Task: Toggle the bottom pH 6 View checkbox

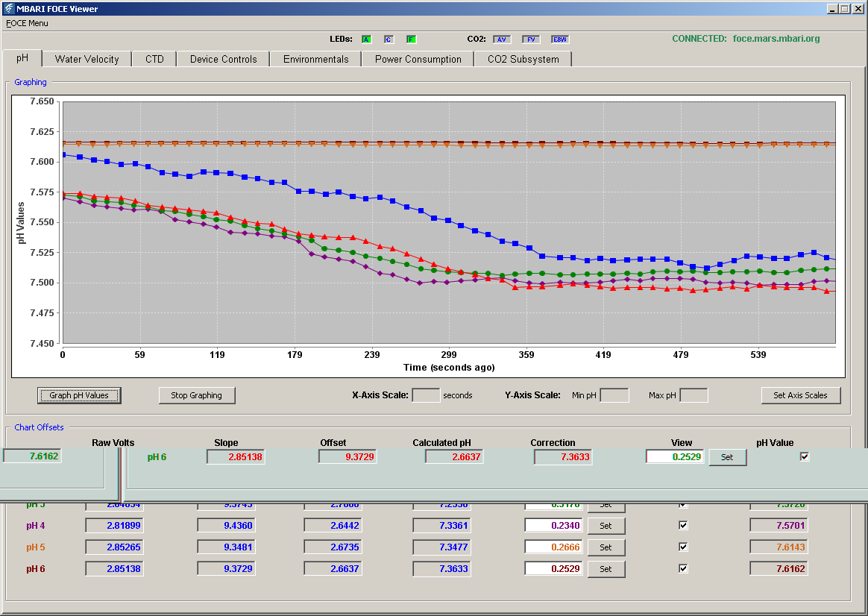Action: (x=683, y=568)
